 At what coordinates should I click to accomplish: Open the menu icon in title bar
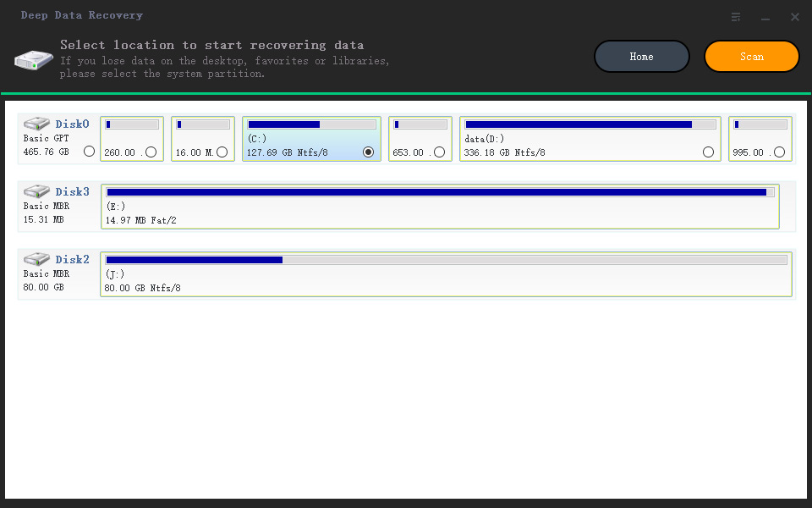(x=735, y=17)
